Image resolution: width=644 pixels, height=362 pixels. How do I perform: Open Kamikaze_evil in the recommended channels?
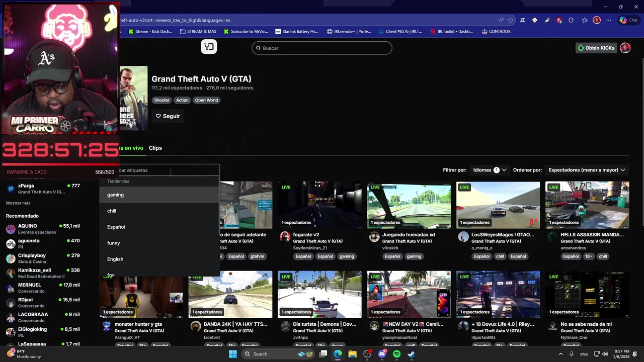43,273
